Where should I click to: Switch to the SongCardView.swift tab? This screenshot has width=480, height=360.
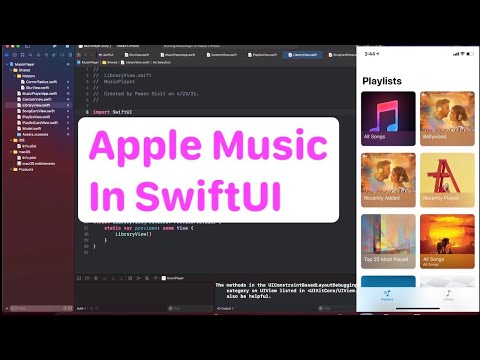coord(342,55)
